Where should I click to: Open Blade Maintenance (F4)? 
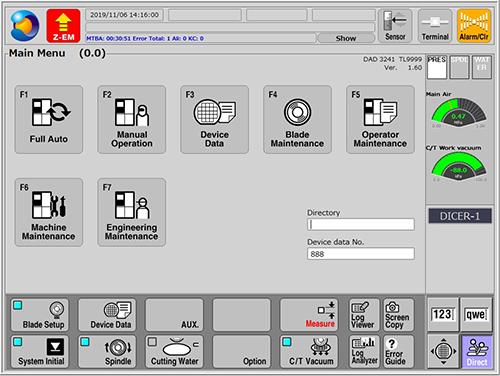[x=297, y=119]
